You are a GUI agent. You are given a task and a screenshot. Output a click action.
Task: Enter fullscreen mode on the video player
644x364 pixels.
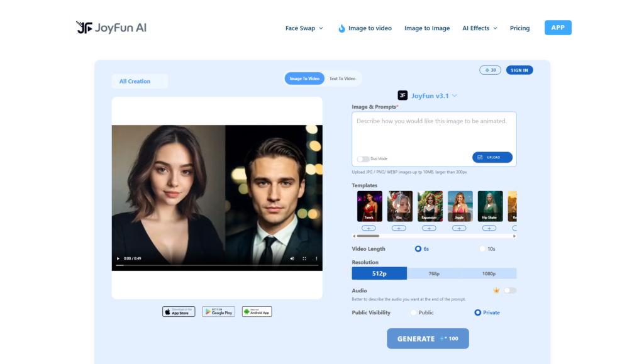coord(304,258)
